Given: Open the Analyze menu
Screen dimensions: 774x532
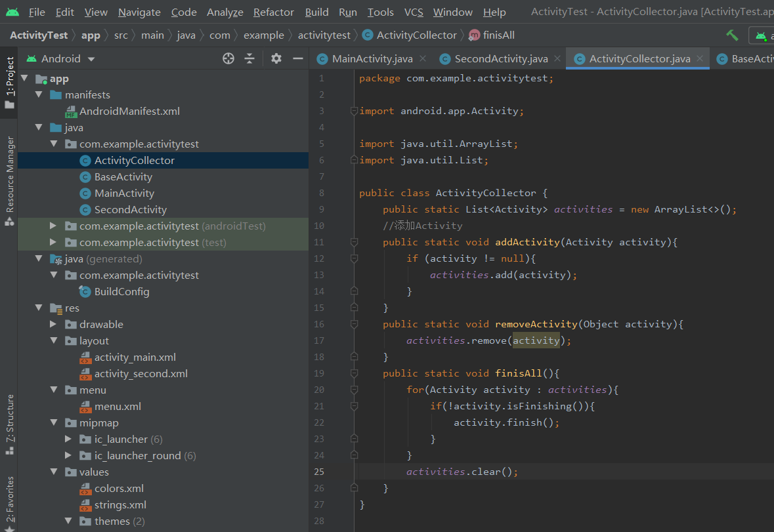Looking at the screenshot, I should tap(225, 12).
